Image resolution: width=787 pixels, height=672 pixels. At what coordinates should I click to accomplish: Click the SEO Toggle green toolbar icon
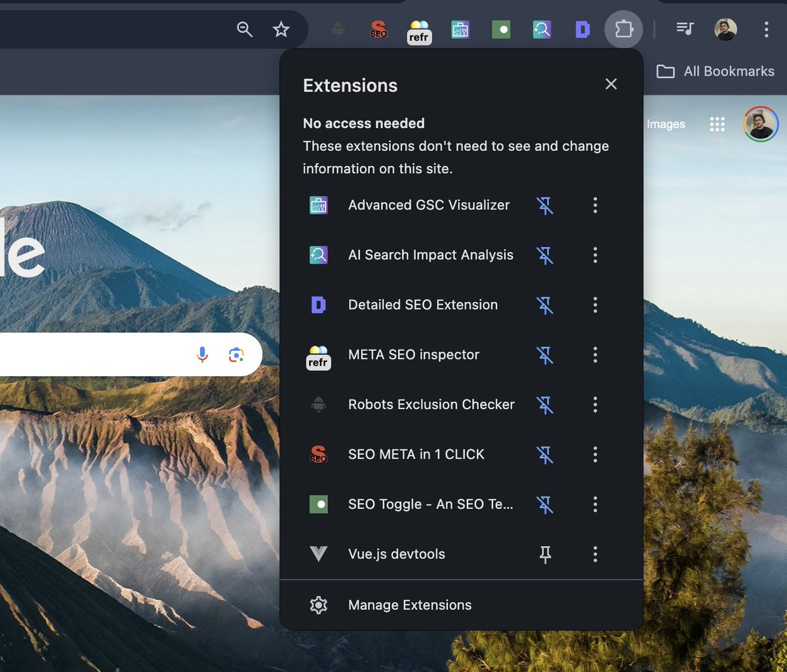[501, 30]
